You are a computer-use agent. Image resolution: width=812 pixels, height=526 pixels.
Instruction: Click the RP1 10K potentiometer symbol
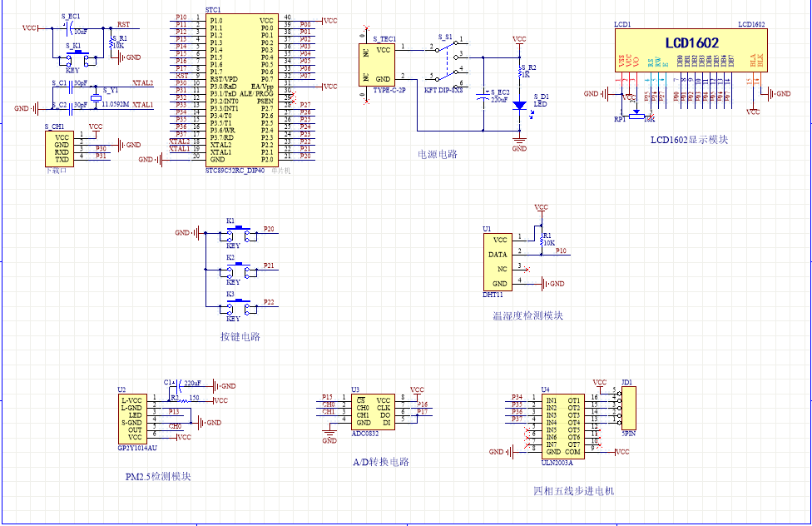coord(636,115)
